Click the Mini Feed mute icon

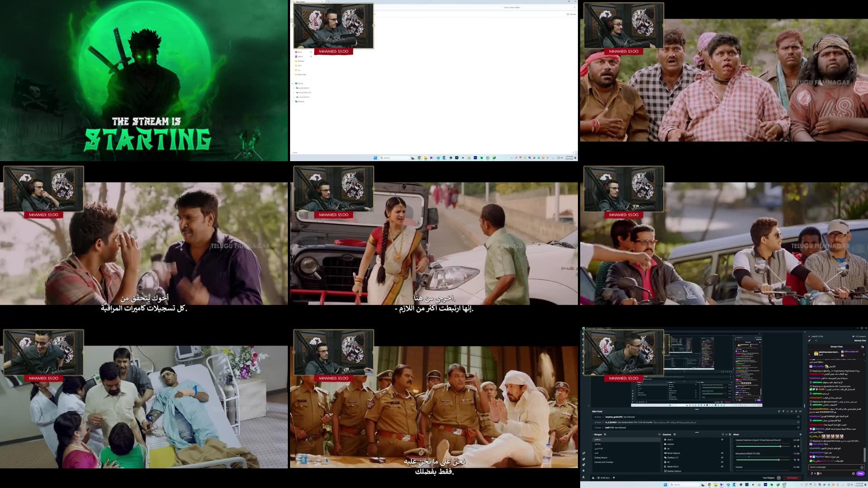pos(800,411)
